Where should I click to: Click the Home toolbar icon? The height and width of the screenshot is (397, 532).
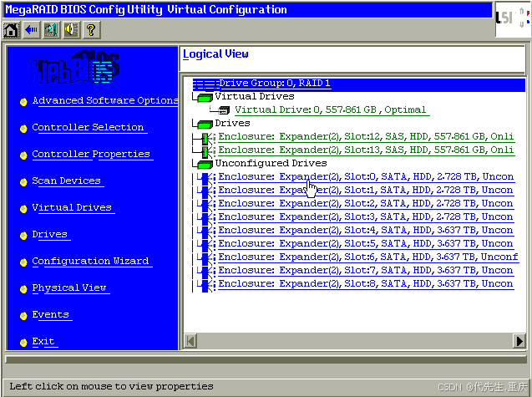pyautogui.click(x=11, y=30)
